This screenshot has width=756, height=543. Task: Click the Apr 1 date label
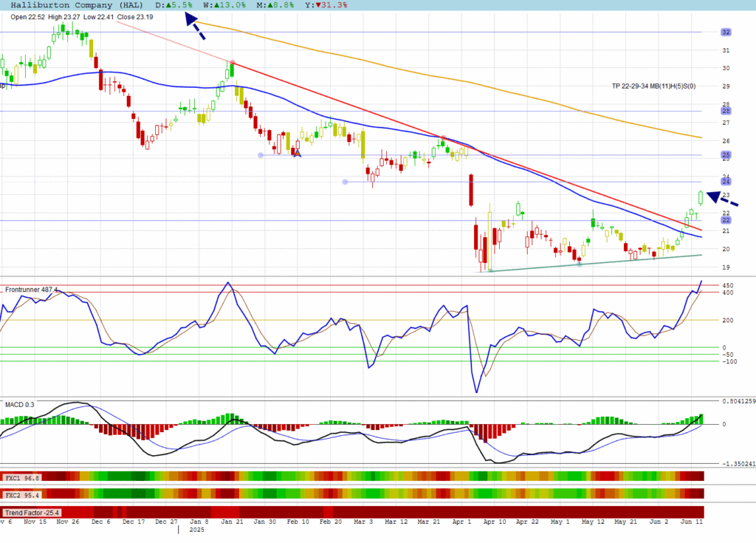click(x=462, y=522)
